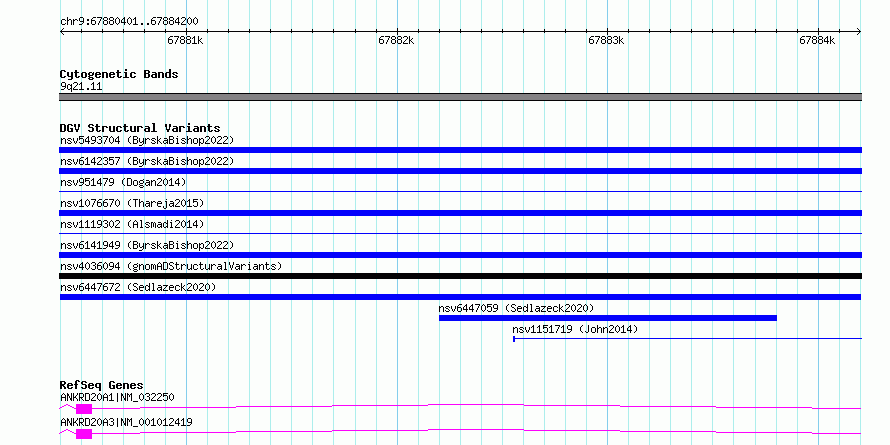Open gene ANKRD20A1|NM_032250 label
890x445 pixels.
tap(117, 397)
